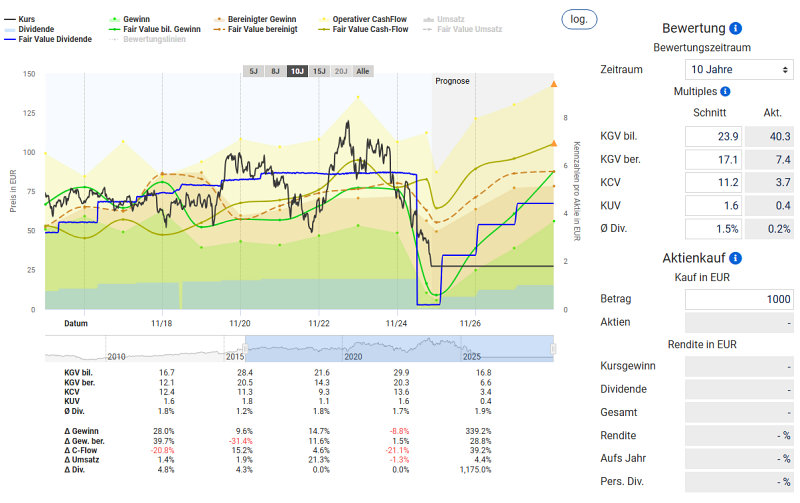Click the range navigator selection below chart
Viewport: 800px width, 503px height.
click(399, 349)
